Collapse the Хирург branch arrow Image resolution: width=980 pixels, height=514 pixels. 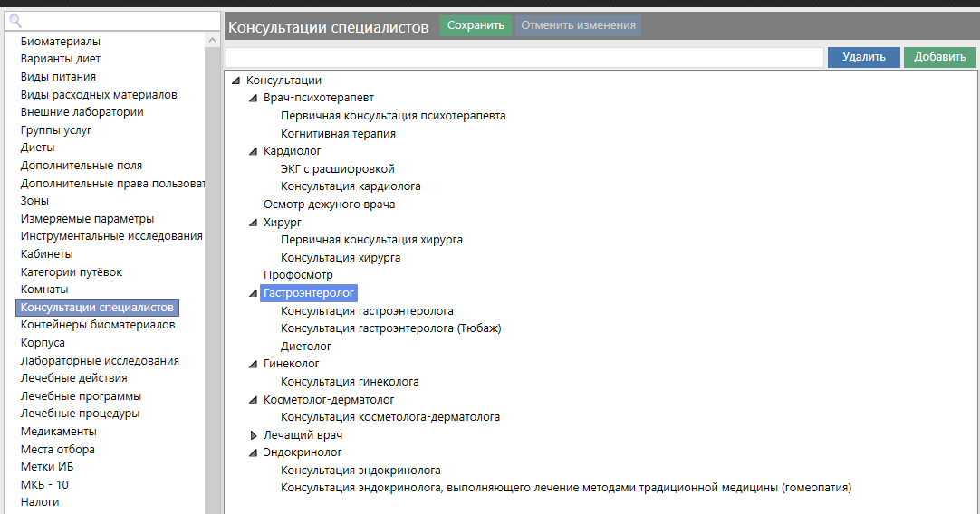[254, 222]
